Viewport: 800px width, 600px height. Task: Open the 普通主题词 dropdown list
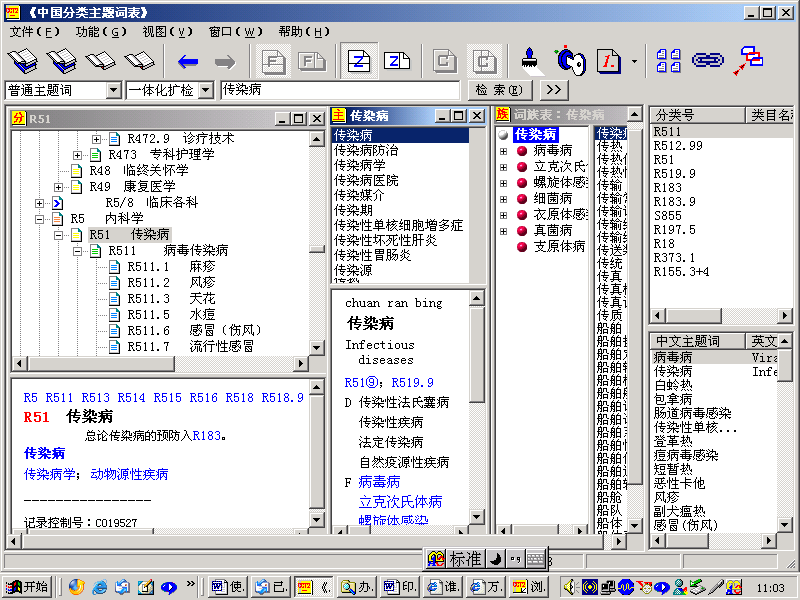(x=113, y=90)
